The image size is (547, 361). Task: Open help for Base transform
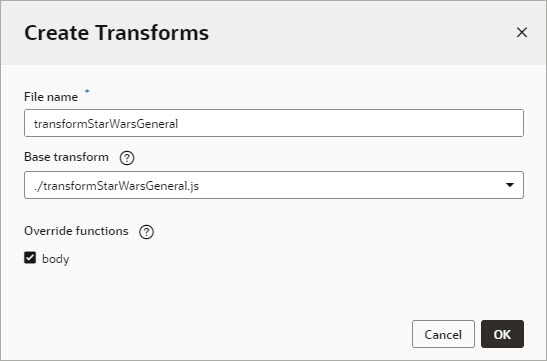pos(127,158)
